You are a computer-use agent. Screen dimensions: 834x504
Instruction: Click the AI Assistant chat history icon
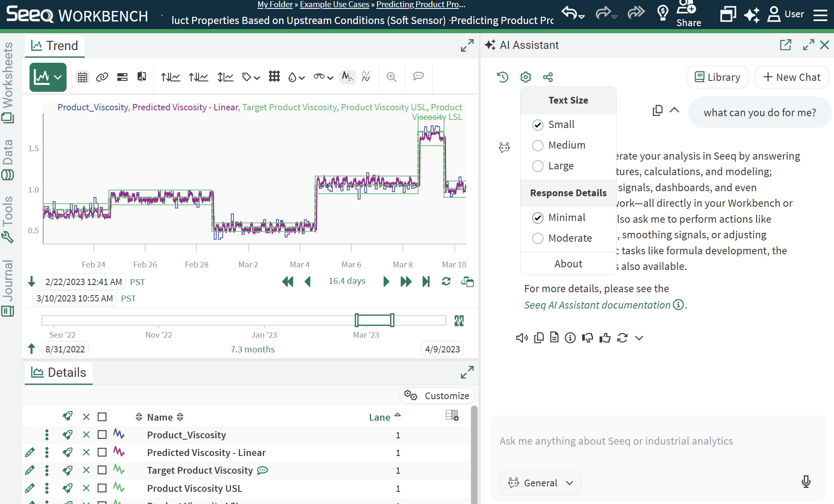pyautogui.click(x=503, y=77)
